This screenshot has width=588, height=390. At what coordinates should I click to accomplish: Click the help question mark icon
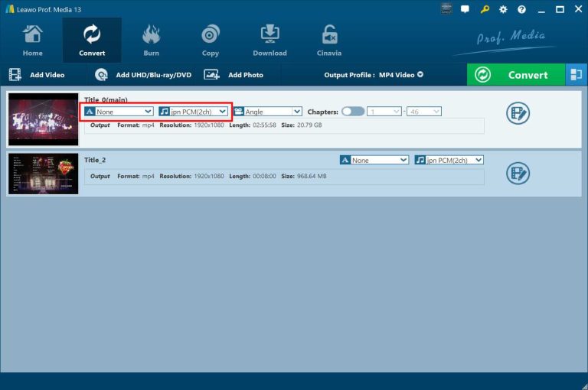pos(521,9)
